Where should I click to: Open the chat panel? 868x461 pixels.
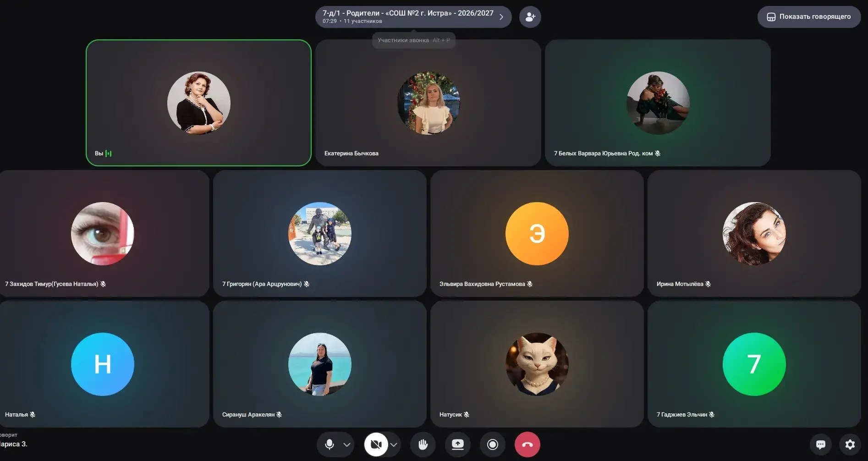[821, 445]
